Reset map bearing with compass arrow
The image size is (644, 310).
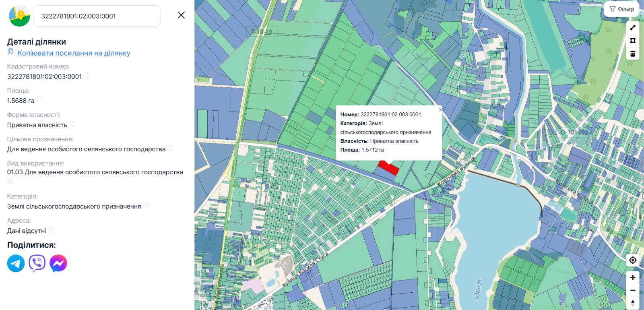[633, 303]
